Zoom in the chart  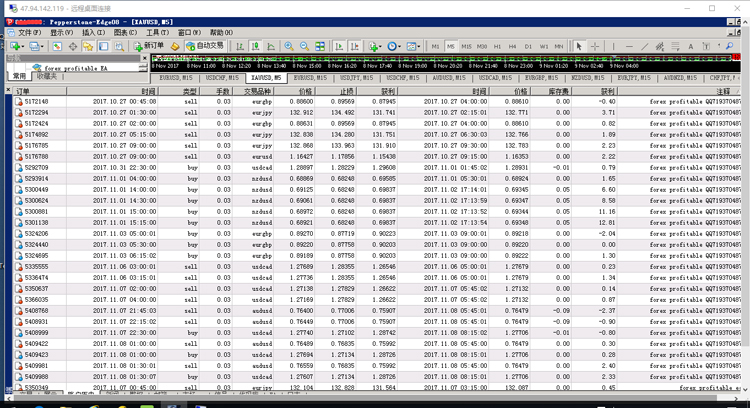[x=289, y=46]
